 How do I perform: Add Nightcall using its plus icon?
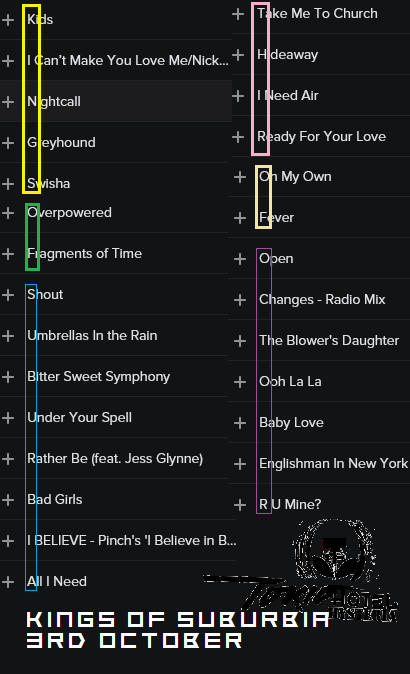coord(8,102)
